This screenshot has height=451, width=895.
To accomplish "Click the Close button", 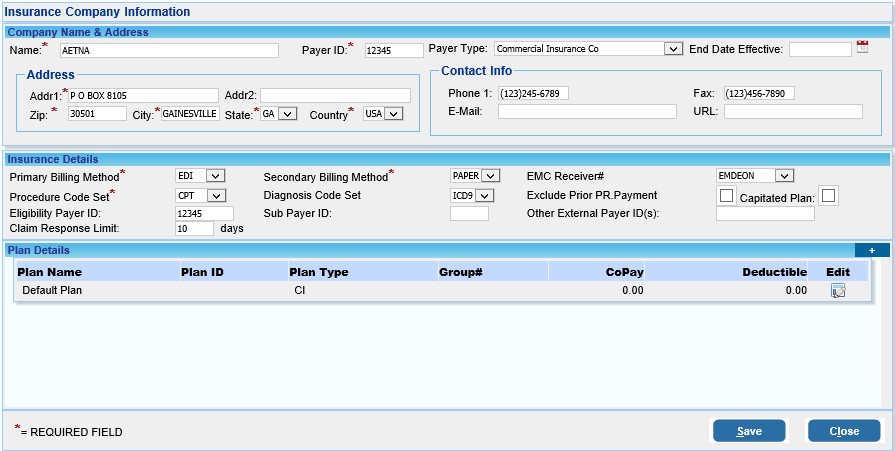I will point(843,431).
